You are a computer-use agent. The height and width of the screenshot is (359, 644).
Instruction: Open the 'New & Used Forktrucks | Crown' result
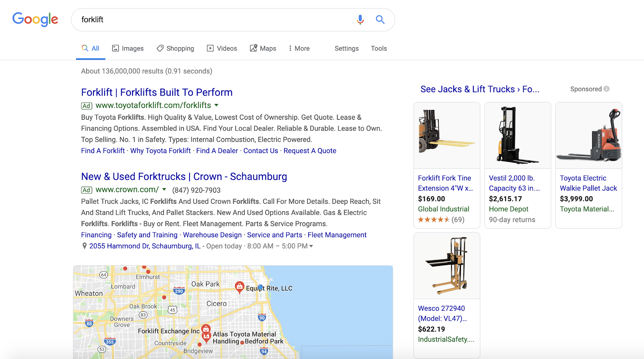[x=184, y=176]
